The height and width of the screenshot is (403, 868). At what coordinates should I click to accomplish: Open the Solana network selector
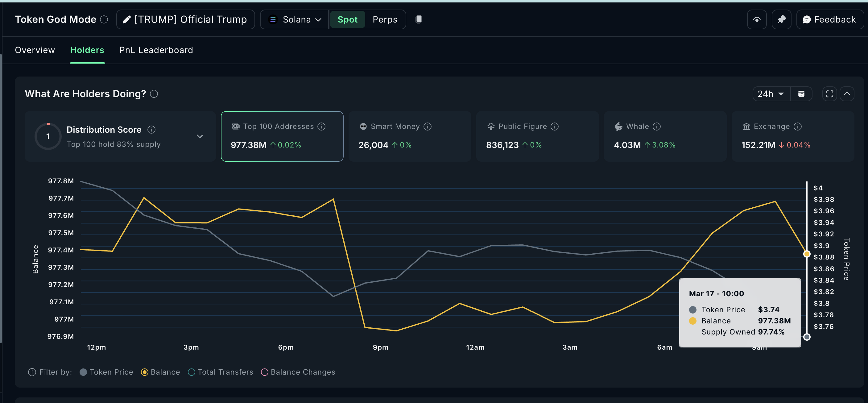pos(294,19)
